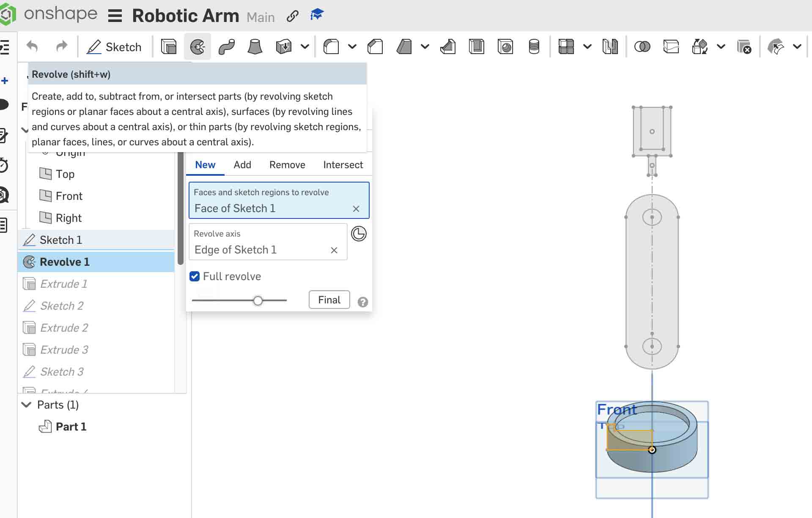Open the revolve help question mark
This screenshot has width=812, height=518.
click(x=363, y=302)
